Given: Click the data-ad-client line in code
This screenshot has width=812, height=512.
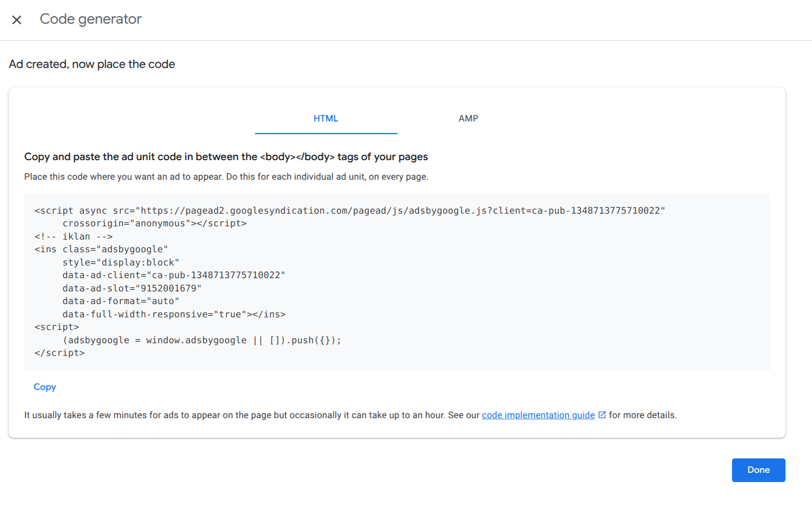Looking at the screenshot, I should coord(174,275).
